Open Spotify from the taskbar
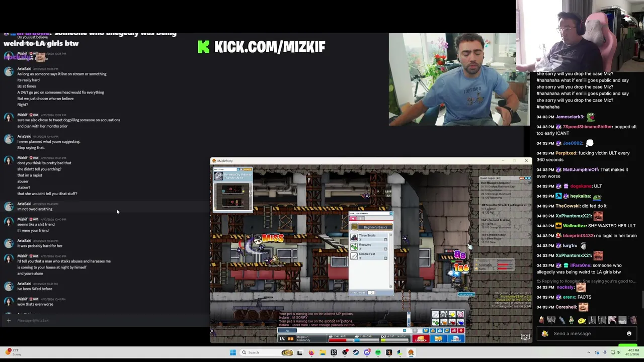This screenshot has height=362, width=644. click(x=378, y=352)
